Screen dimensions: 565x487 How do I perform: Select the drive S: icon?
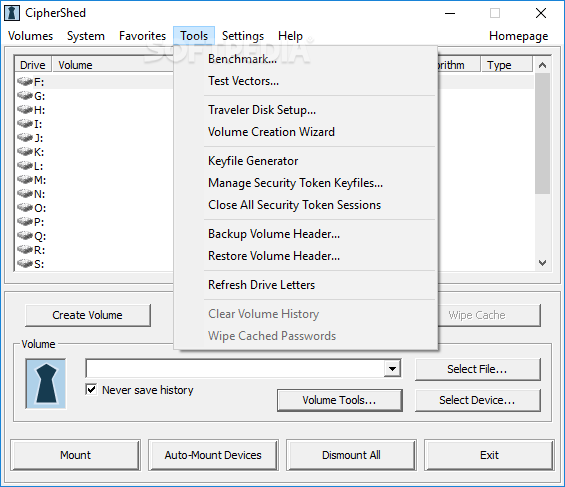tap(25, 264)
